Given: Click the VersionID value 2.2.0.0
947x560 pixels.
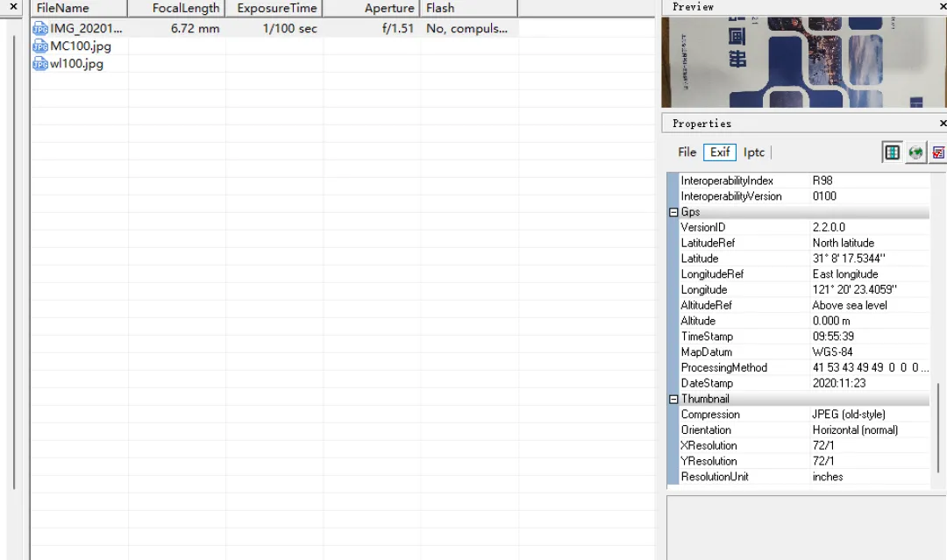Looking at the screenshot, I should (x=829, y=228).
